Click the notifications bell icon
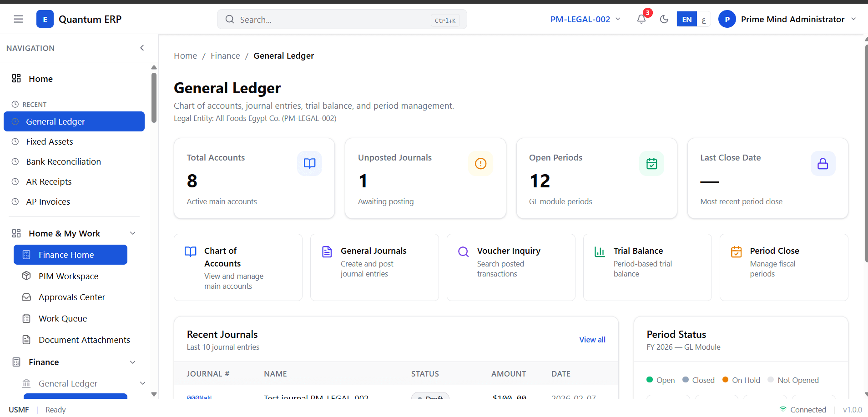Screen dimensions: 868x417 (x=641, y=19)
